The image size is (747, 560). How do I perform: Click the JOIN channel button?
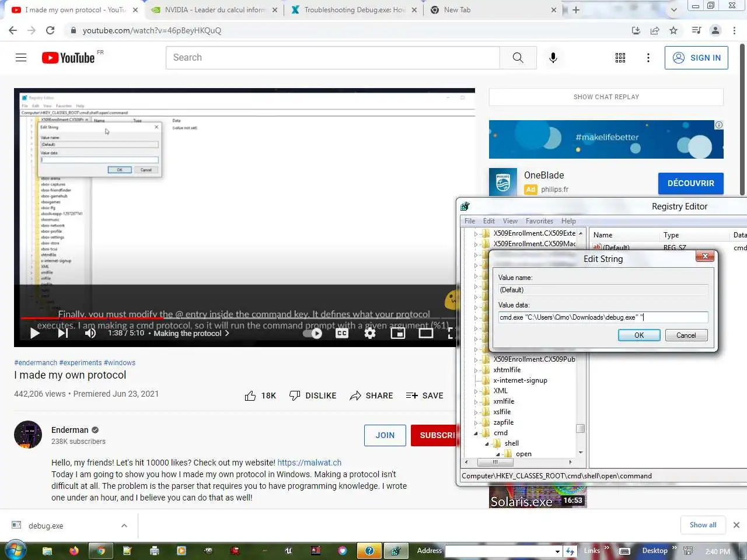[x=385, y=435]
